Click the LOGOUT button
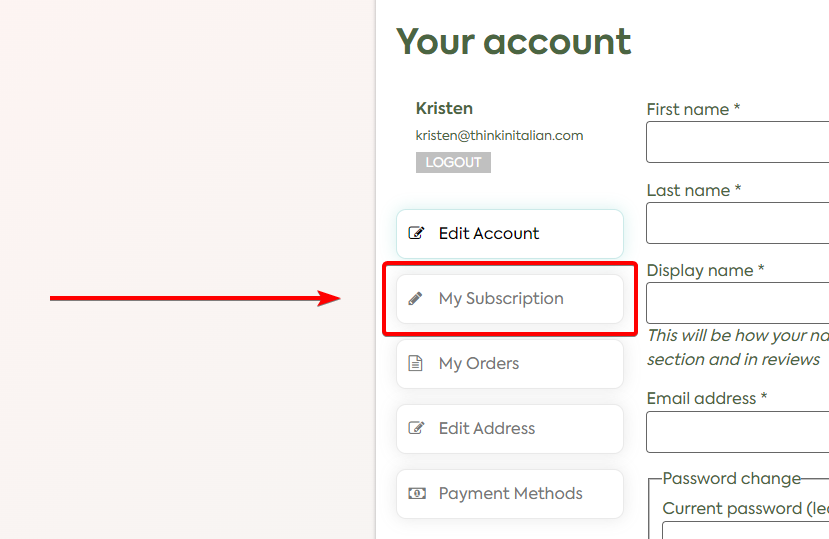The height and width of the screenshot is (539, 829). pyautogui.click(x=453, y=162)
